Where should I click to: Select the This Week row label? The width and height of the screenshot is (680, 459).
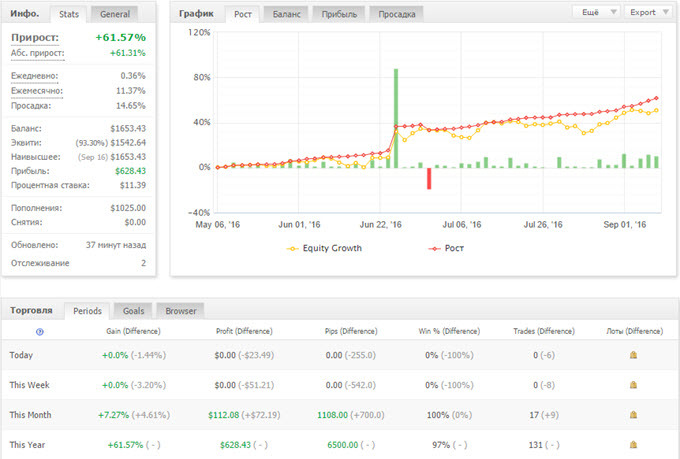point(29,385)
